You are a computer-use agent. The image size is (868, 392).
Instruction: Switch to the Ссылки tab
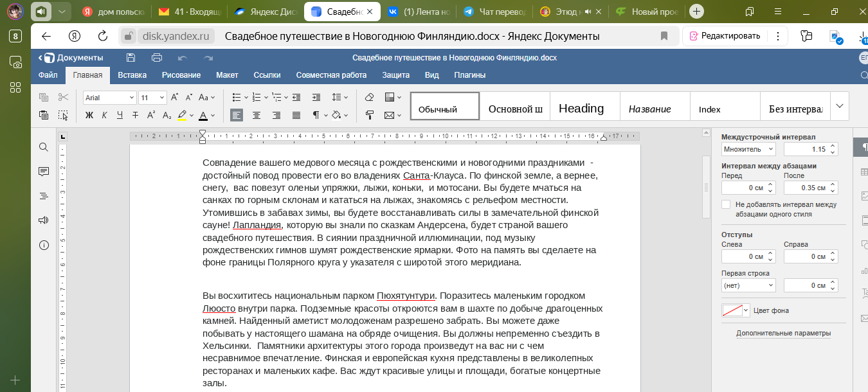pyautogui.click(x=267, y=75)
